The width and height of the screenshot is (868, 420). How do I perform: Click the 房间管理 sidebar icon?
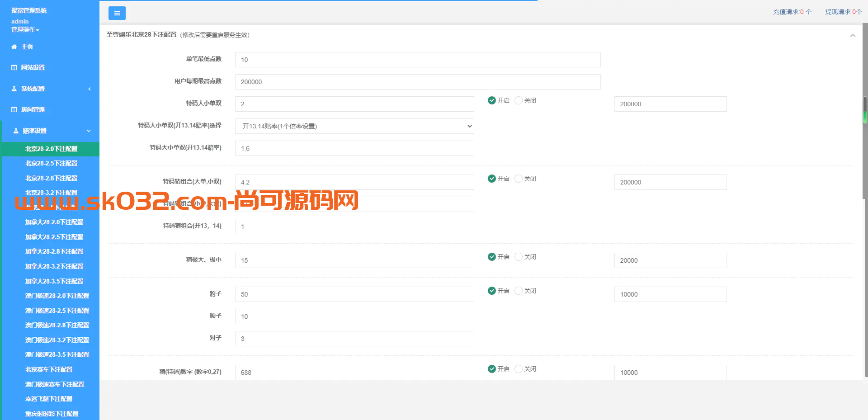[14, 109]
